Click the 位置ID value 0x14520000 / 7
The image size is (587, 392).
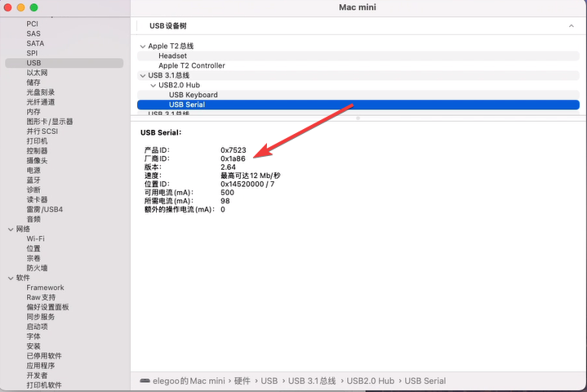247,185
